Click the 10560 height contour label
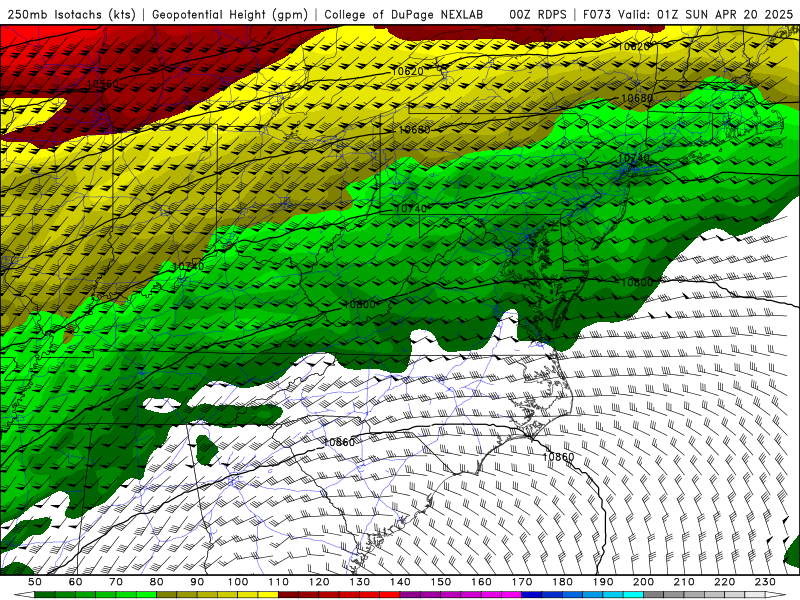 point(103,84)
